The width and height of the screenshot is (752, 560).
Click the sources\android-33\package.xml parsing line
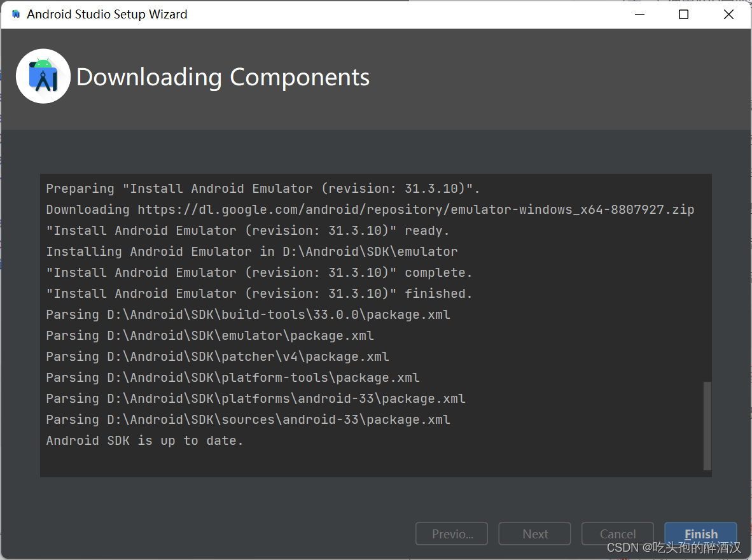[x=248, y=419]
